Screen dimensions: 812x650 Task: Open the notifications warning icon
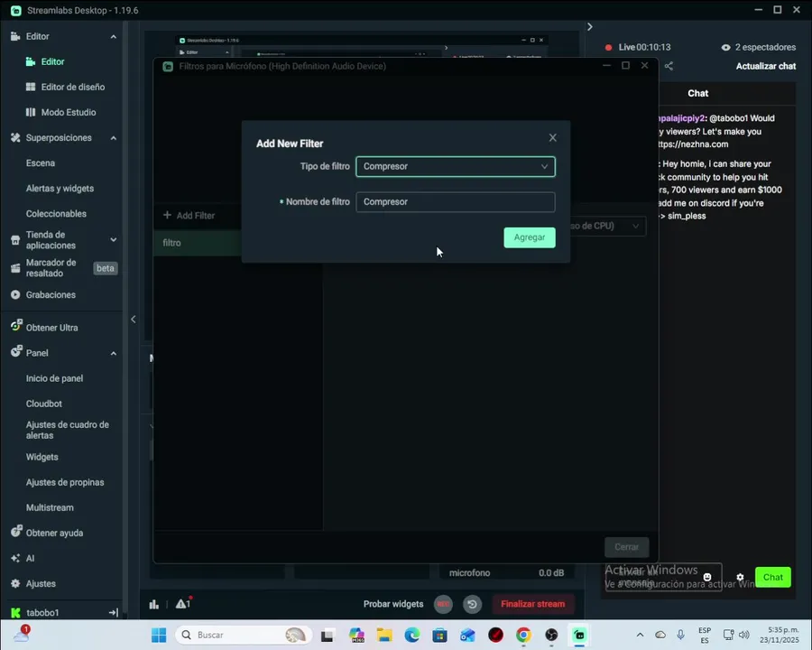click(x=183, y=603)
